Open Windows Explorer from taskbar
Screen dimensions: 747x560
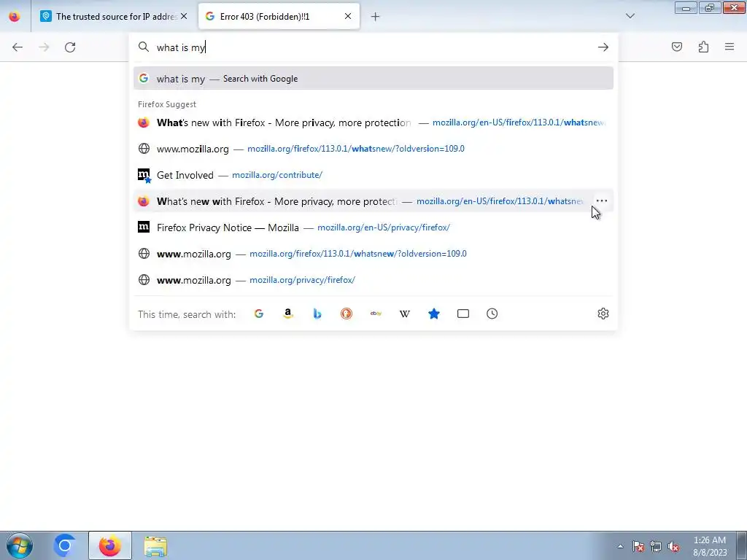(x=155, y=546)
